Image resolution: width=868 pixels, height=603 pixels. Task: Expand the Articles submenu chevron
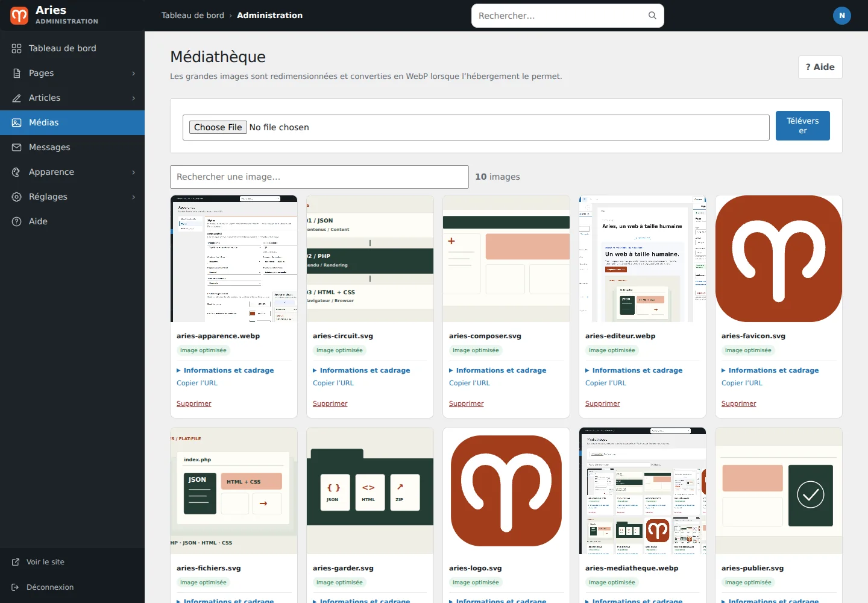134,98
